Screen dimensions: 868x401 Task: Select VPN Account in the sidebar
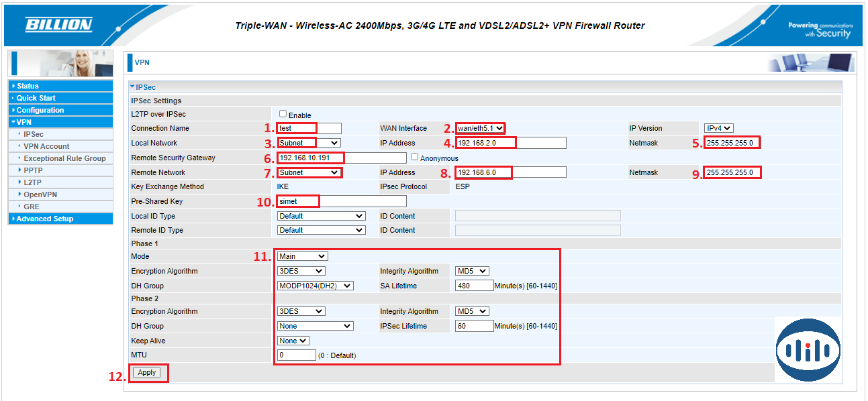[x=46, y=146]
